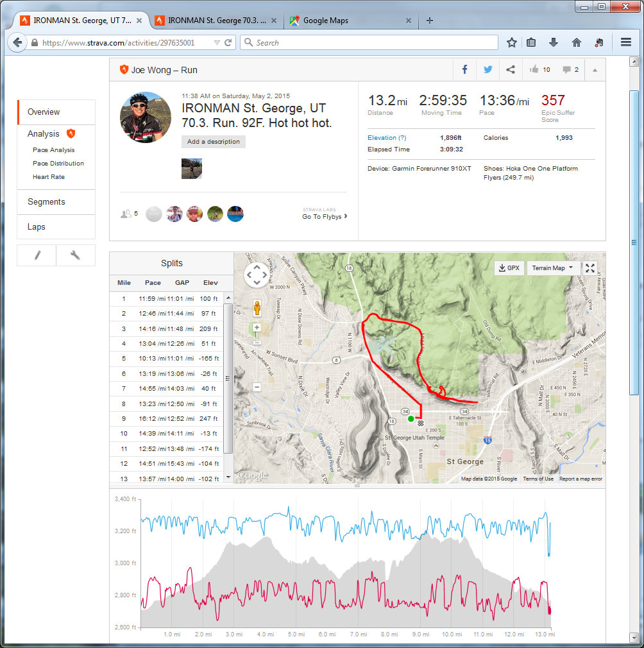
Task: Collapse activity header with up arrow
Action: (x=595, y=70)
